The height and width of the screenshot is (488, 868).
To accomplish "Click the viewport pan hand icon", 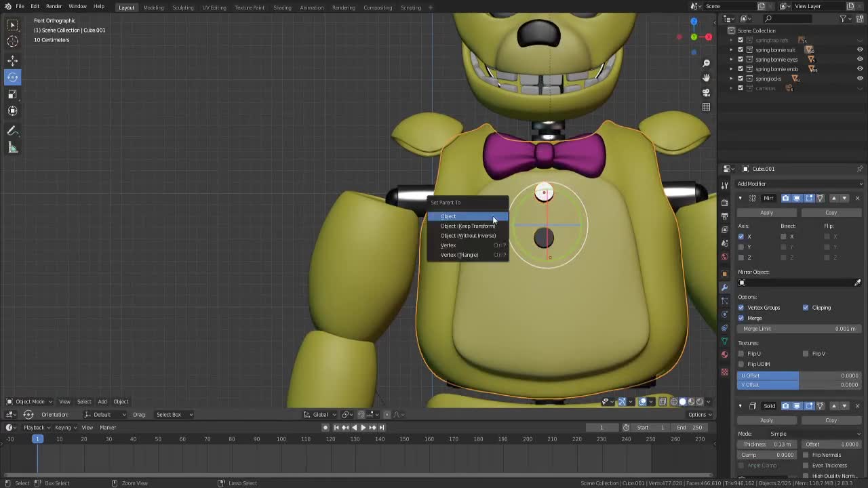I will [706, 77].
